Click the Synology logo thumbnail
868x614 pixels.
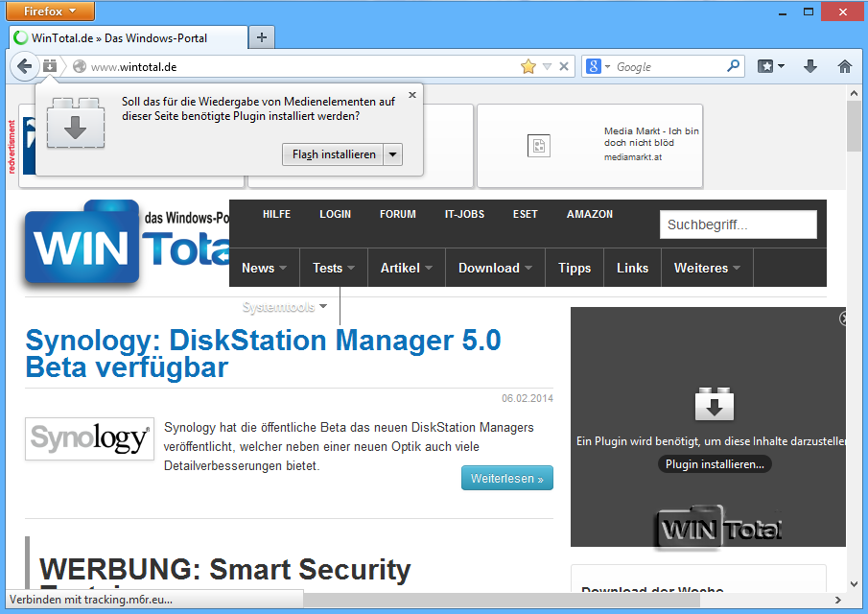tap(90, 439)
